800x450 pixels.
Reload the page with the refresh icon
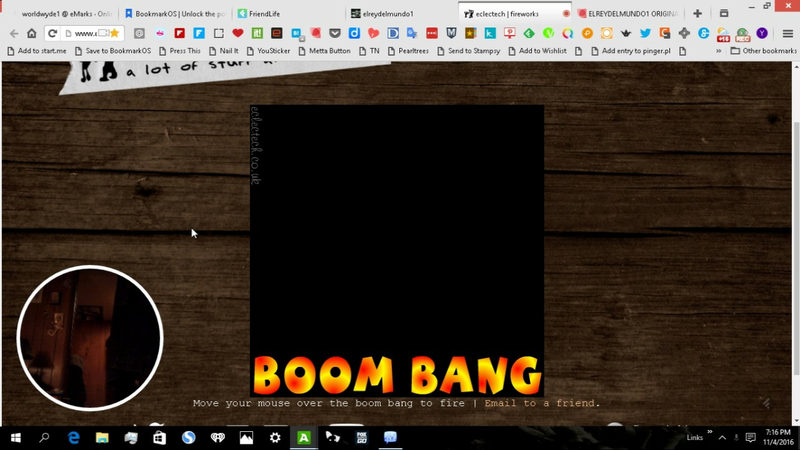[x=52, y=33]
